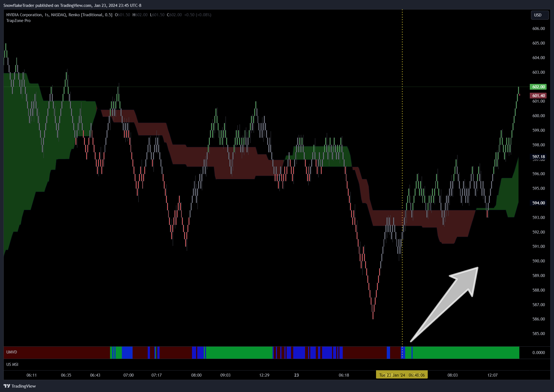The width and height of the screenshot is (554, 392).
Task: Click the 589.00 price axis label
Action: 538,276
